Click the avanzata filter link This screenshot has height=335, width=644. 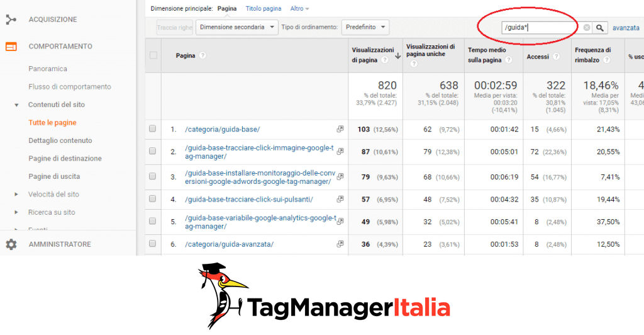coord(626,28)
